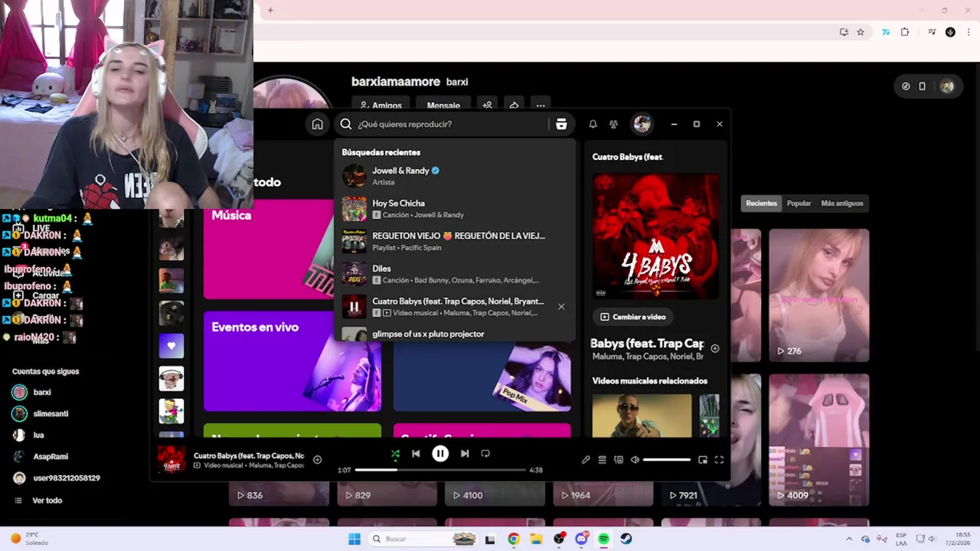Toggle shuffle in Spotify player
This screenshot has width=980, height=551.
(395, 454)
